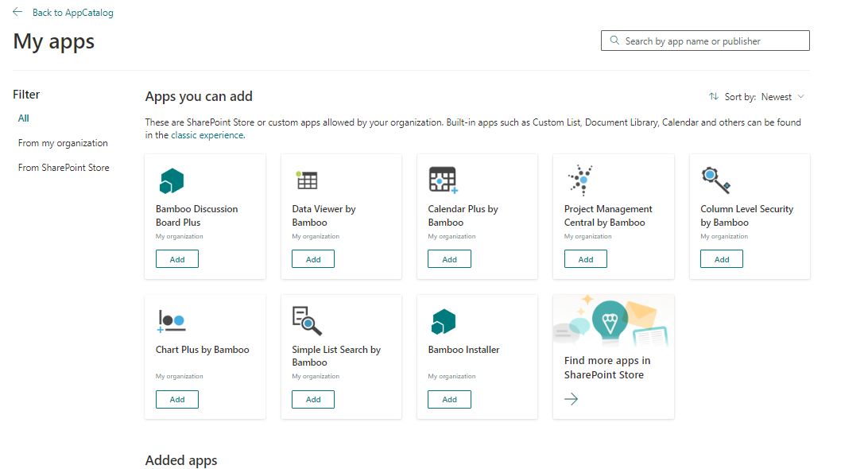Viewport: 868px width, 469px height.
Task: Click the Chart Plus by Bamboo icon
Action: pos(172,321)
